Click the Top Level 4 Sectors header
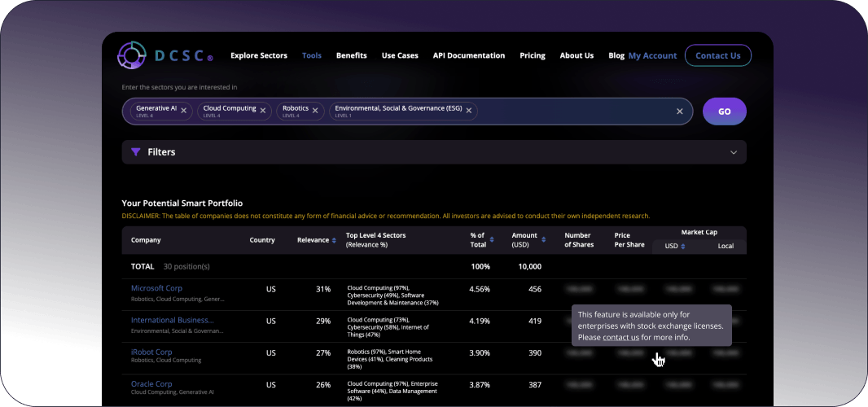Image resolution: width=868 pixels, height=407 pixels. [376, 240]
